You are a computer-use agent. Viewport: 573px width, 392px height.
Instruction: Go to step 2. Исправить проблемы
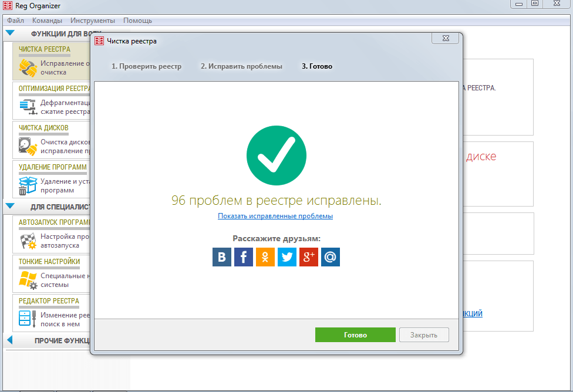tap(241, 66)
